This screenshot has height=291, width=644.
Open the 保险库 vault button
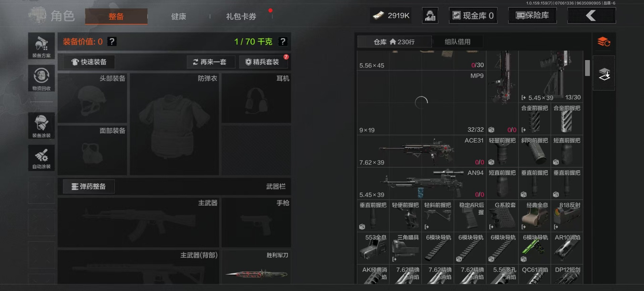point(532,15)
